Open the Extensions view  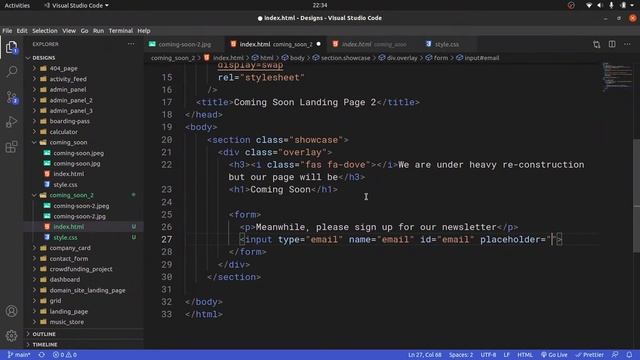click(x=11, y=147)
